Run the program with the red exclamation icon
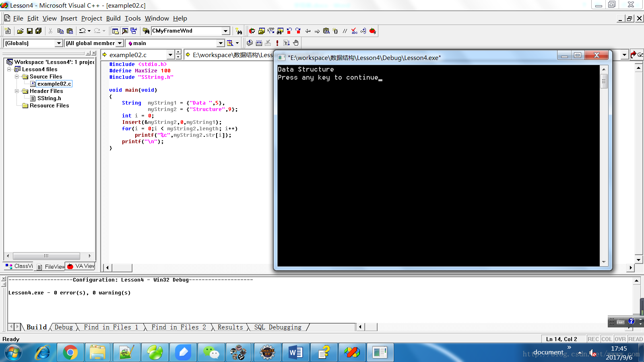 277,43
